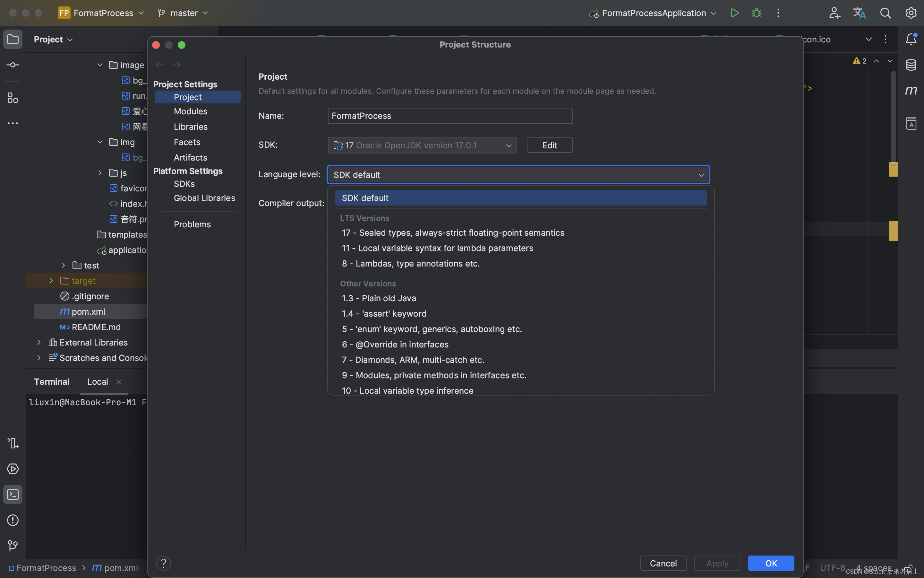Click the Edit SDK button
Image resolution: width=924 pixels, height=578 pixels.
coord(550,145)
